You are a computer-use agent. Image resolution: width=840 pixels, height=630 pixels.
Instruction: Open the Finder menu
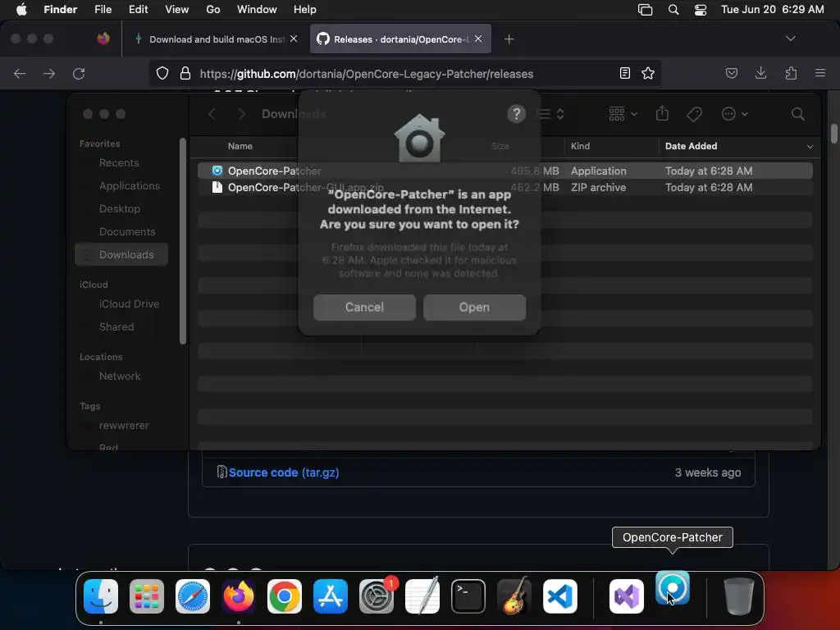61,10
